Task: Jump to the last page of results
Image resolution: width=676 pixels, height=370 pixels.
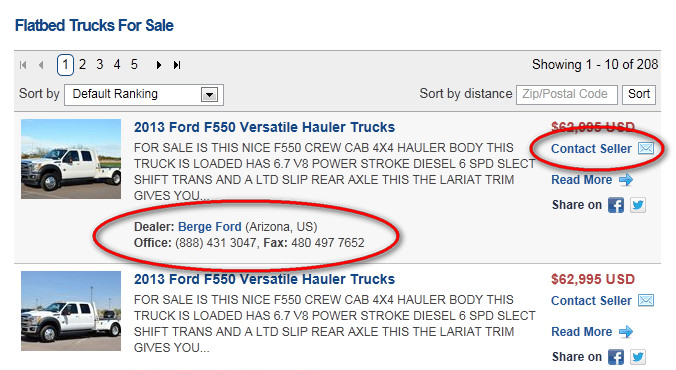Action: tap(177, 65)
